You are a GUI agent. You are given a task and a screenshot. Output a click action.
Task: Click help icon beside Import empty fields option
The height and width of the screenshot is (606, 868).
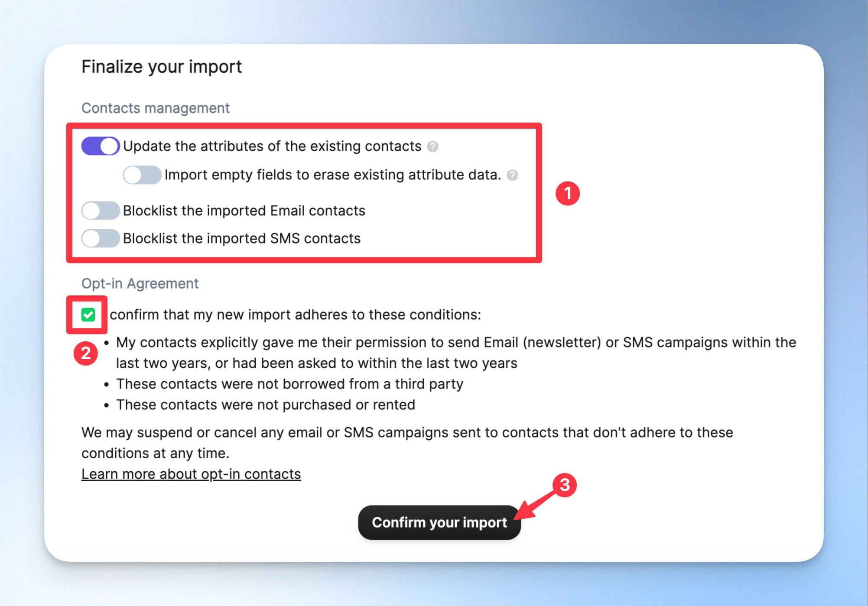[512, 175]
